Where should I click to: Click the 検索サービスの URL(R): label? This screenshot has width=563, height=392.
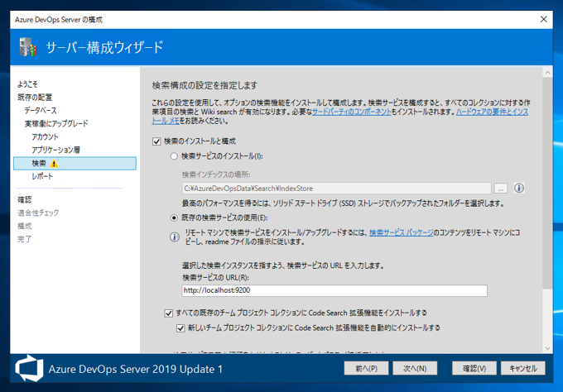[x=215, y=278]
